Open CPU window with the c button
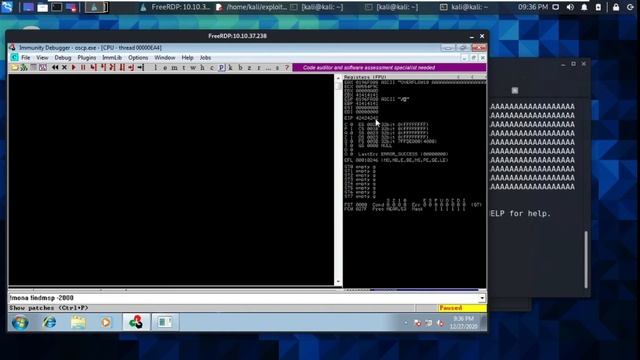This screenshot has height=360, width=640. point(212,68)
